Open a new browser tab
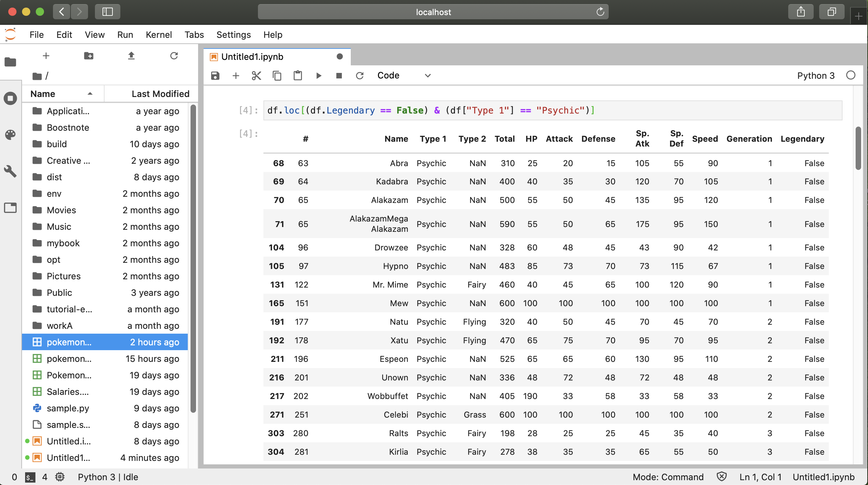The height and width of the screenshot is (485, 868). pos(859,16)
